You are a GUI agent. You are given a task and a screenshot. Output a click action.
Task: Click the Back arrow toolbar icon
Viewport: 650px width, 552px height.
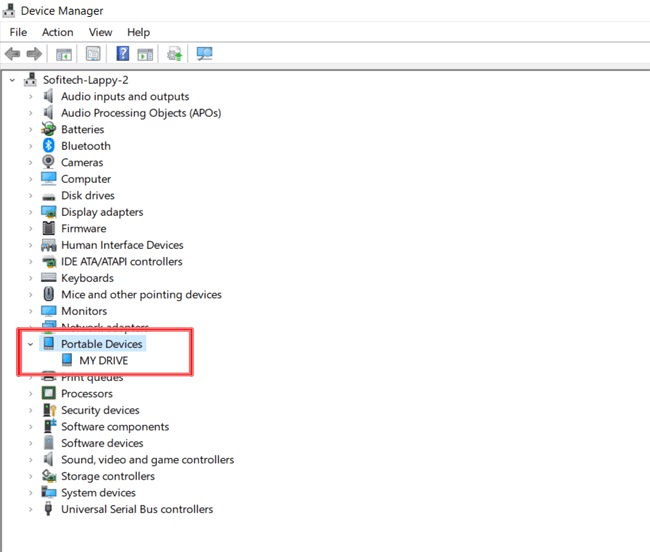pyautogui.click(x=12, y=54)
